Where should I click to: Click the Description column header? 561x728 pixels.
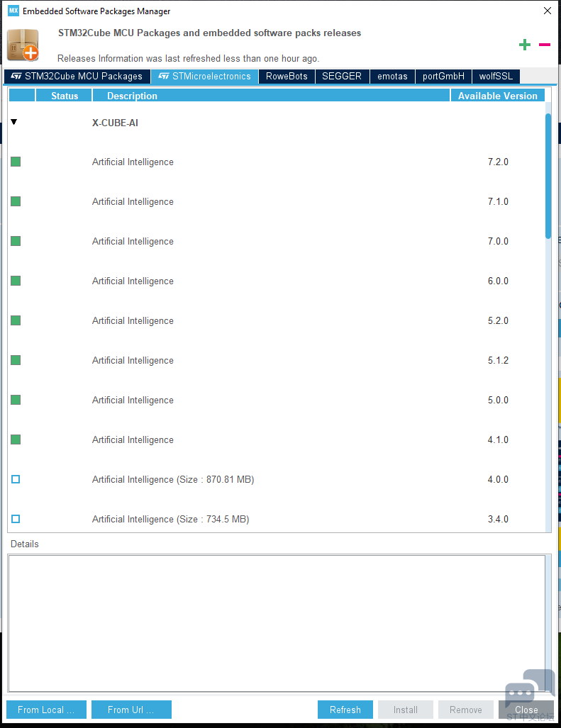click(x=271, y=96)
